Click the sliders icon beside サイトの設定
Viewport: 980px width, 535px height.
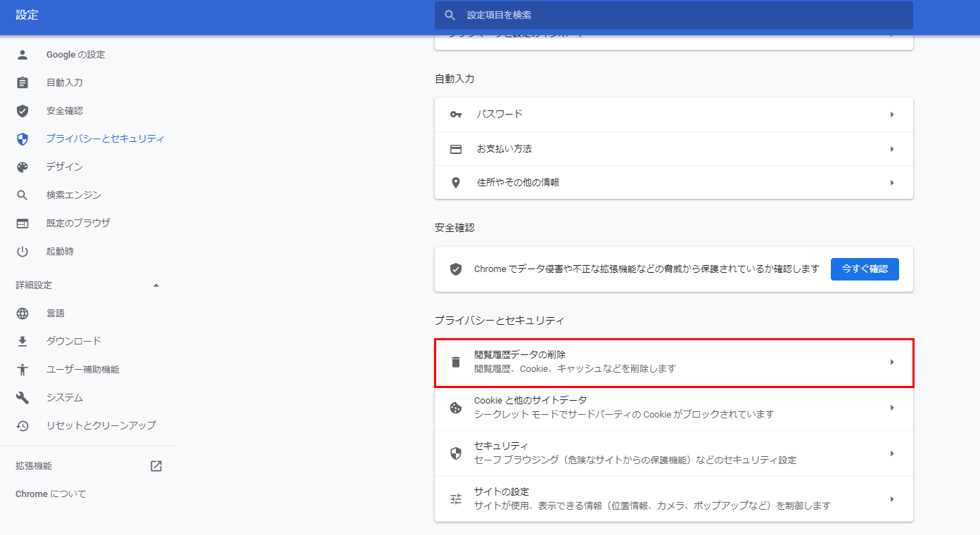(456, 499)
